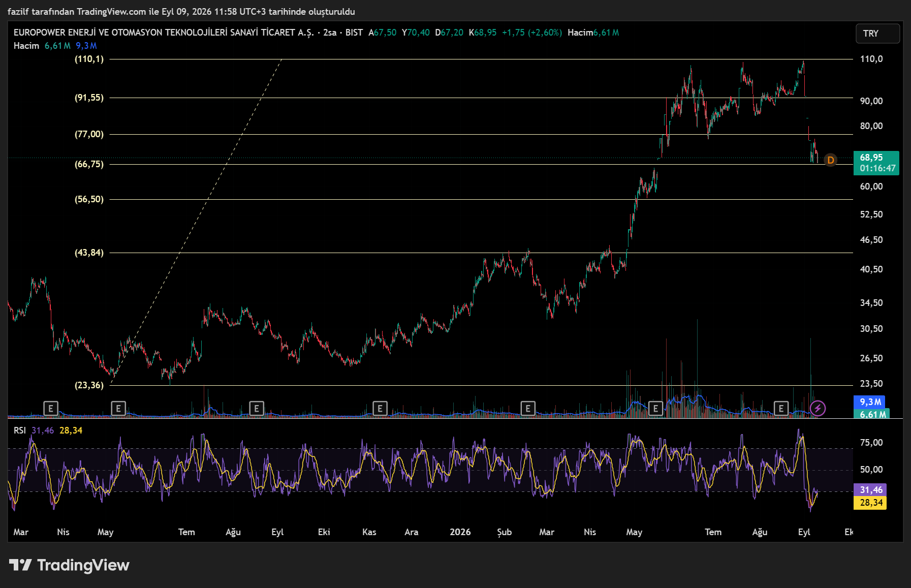Open the earnings marker near May 2025
Viewport: 911px width, 588px height.
[118, 408]
